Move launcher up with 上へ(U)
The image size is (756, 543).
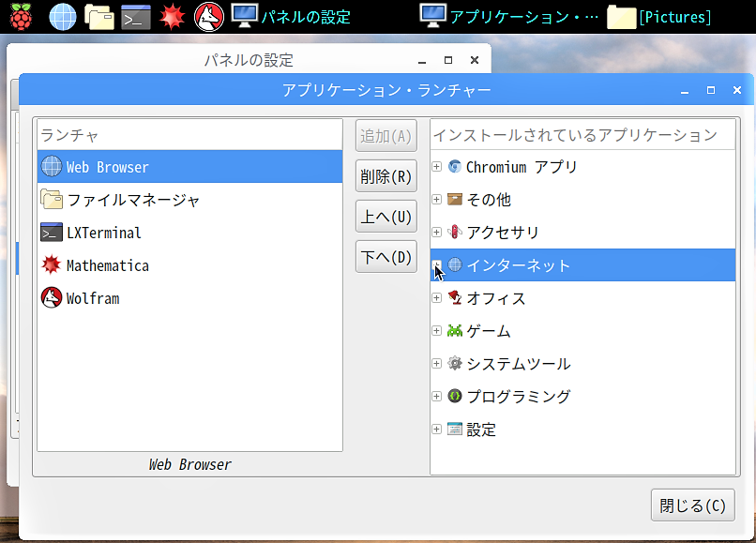[x=386, y=217]
